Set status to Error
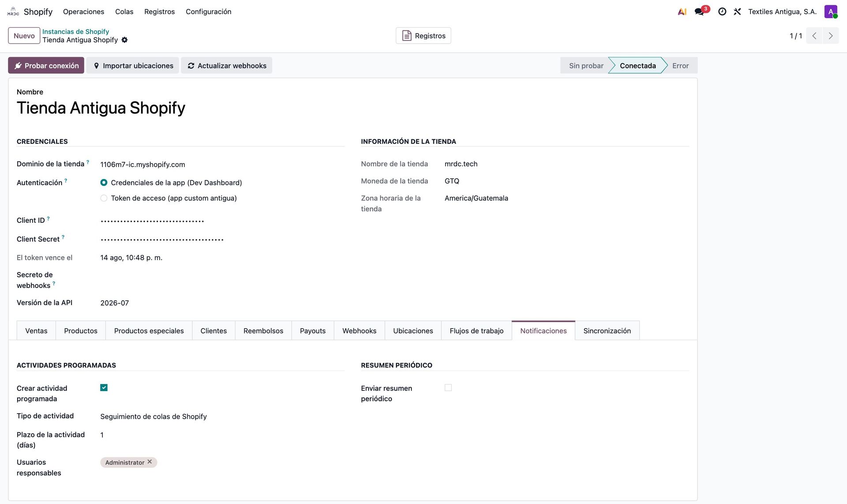The image size is (847, 504). [x=680, y=65]
